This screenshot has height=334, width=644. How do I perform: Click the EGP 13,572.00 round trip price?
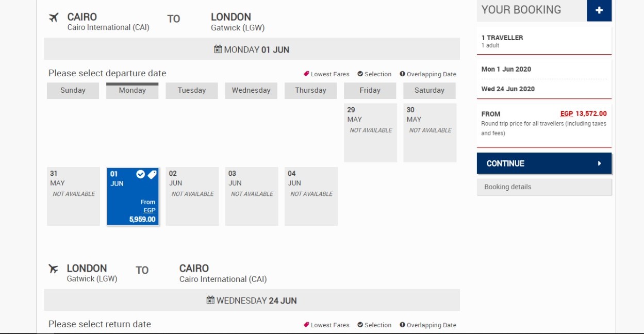coord(583,114)
